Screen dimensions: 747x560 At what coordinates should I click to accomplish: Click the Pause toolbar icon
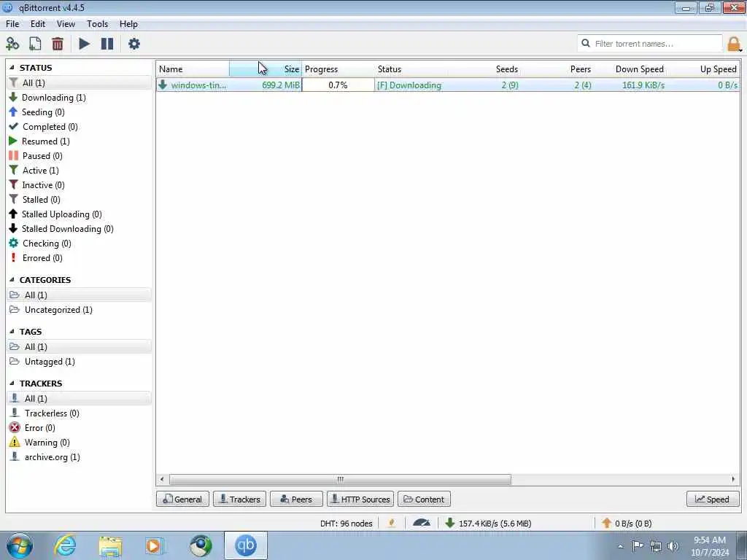(x=107, y=44)
